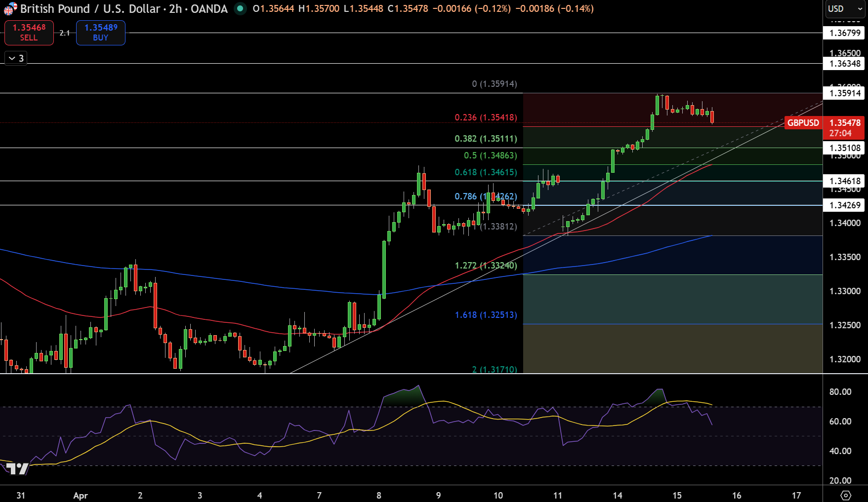
Task: Click the spread value 2.1
Action: tap(65, 33)
